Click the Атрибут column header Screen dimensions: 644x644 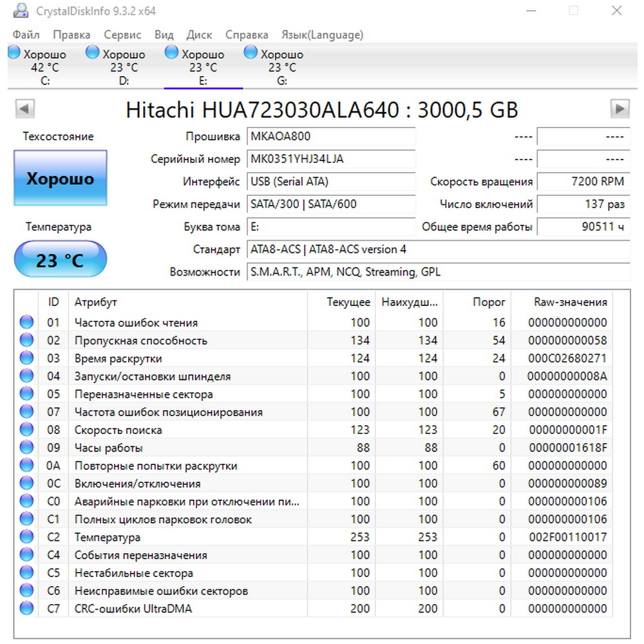pyautogui.click(x=187, y=302)
